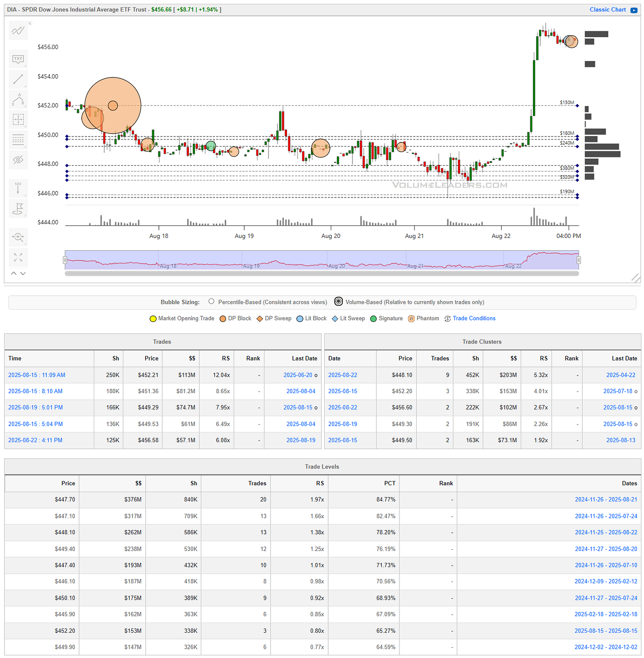Open trade 2025-08-15 : 8:10 AM
The width and height of the screenshot is (644, 658).
(35, 391)
